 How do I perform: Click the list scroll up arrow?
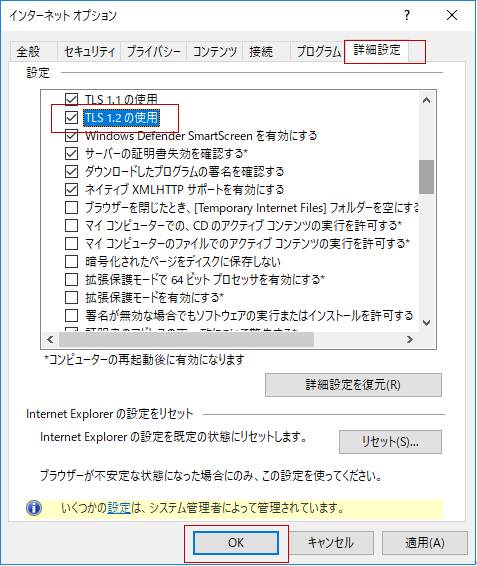426,100
